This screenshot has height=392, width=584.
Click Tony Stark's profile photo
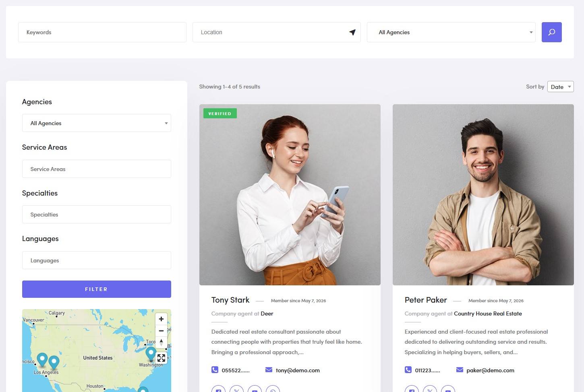point(290,195)
